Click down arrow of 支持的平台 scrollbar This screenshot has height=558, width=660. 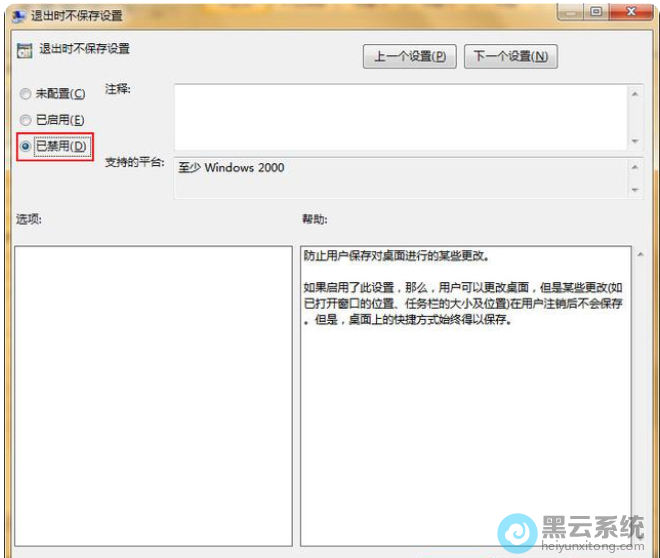635,189
